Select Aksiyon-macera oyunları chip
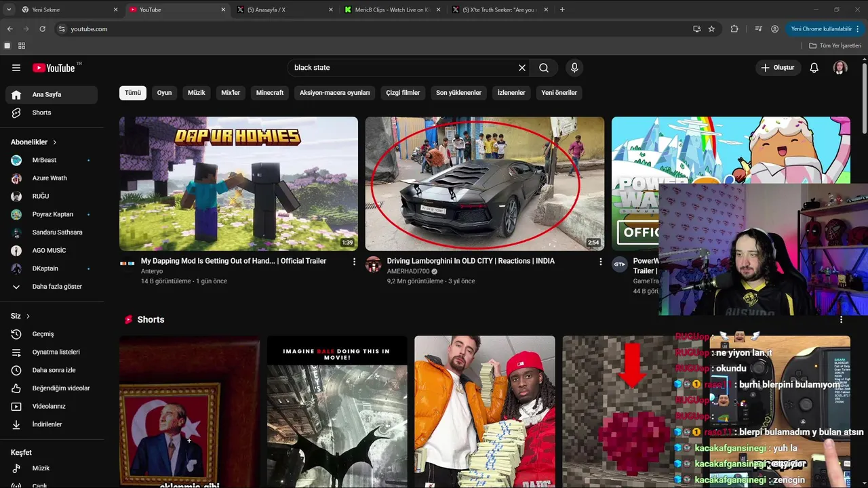Viewport: 868px width, 488px height. 335,93
